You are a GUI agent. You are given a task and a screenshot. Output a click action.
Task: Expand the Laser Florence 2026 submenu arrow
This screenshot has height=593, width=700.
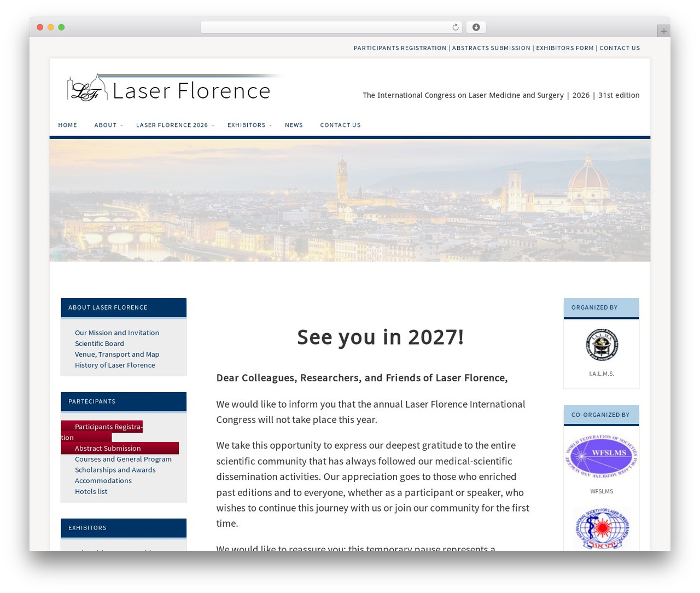213,126
